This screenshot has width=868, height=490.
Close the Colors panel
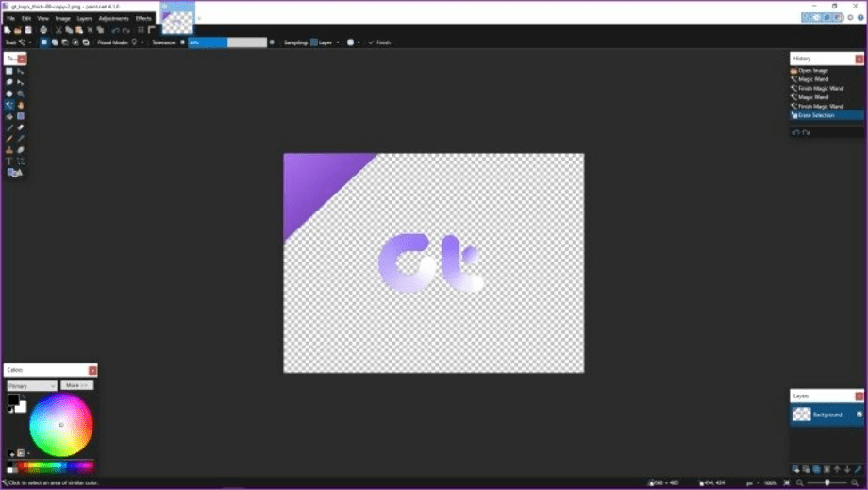(92, 370)
